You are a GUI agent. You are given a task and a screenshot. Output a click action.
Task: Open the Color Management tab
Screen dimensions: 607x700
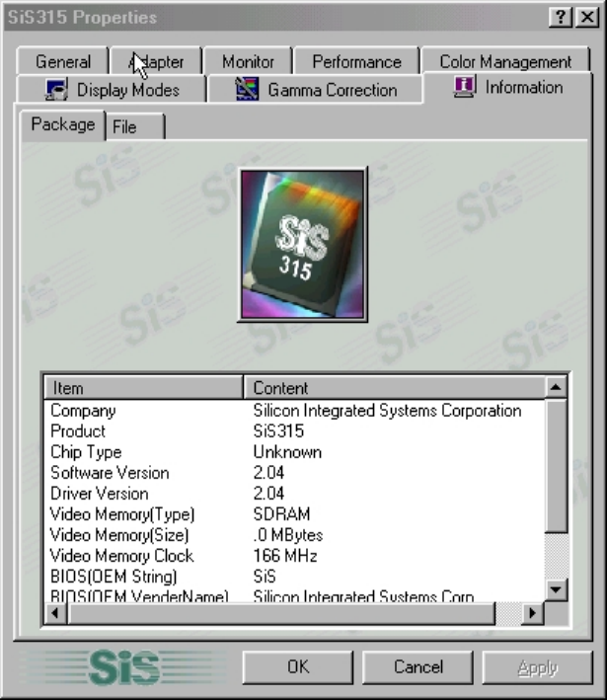click(x=505, y=60)
